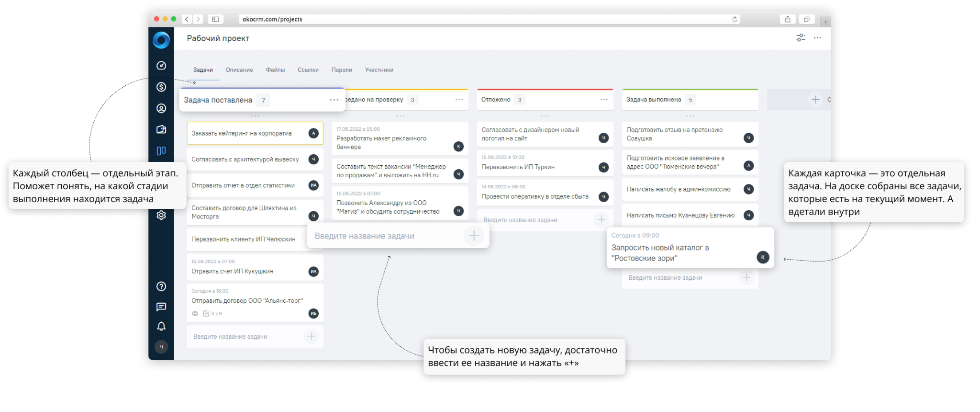
Task: Add task plus in Задача поставлена column
Action: point(312,336)
